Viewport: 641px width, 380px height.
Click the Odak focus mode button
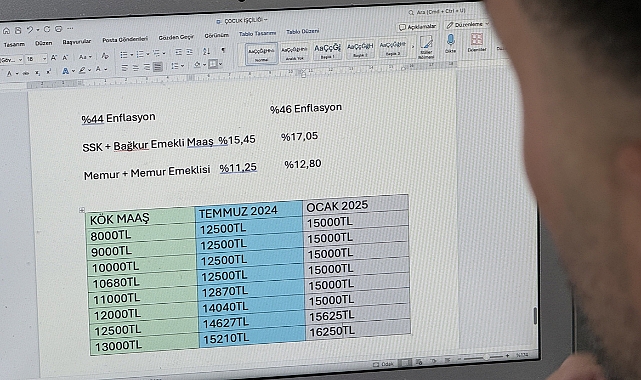click(x=383, y=364)
